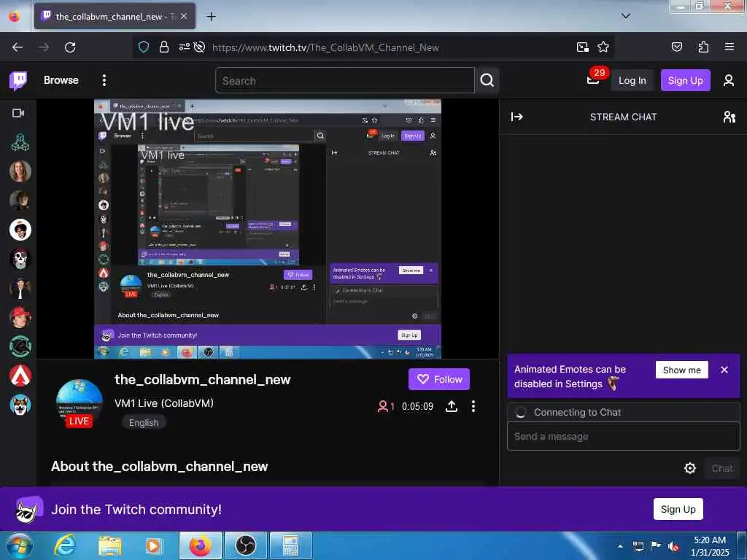The image size is (747, 560).
Task: Click the Chat send button
Action: click(722, 468)
